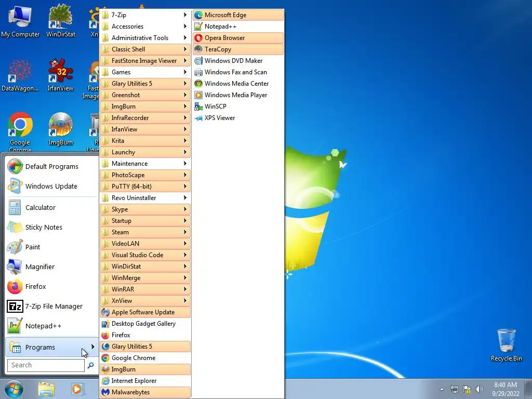Click the Windows Start orb
This screenshot has width=532, height=399.
click(x=14, y=389)
